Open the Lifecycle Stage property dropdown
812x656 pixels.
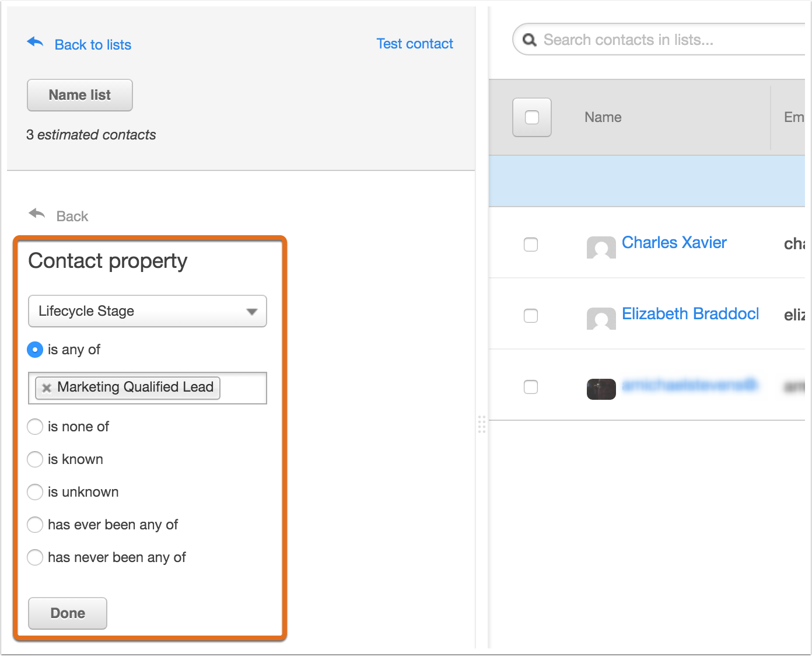148,311
